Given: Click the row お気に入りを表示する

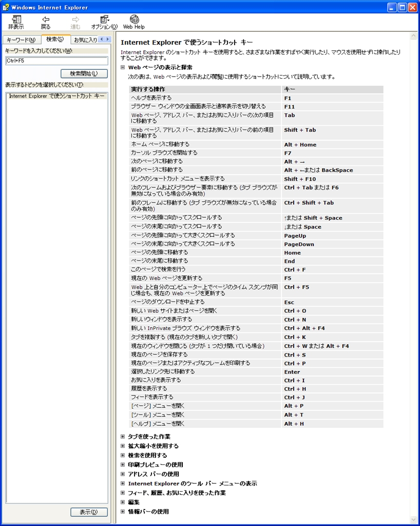Looking at the screenshot, I should pos(256,380).
